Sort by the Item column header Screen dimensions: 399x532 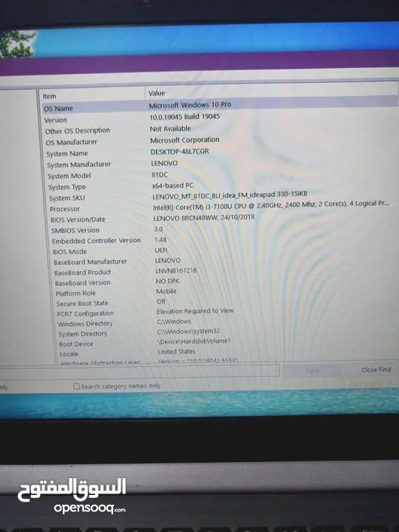(92, 95)
